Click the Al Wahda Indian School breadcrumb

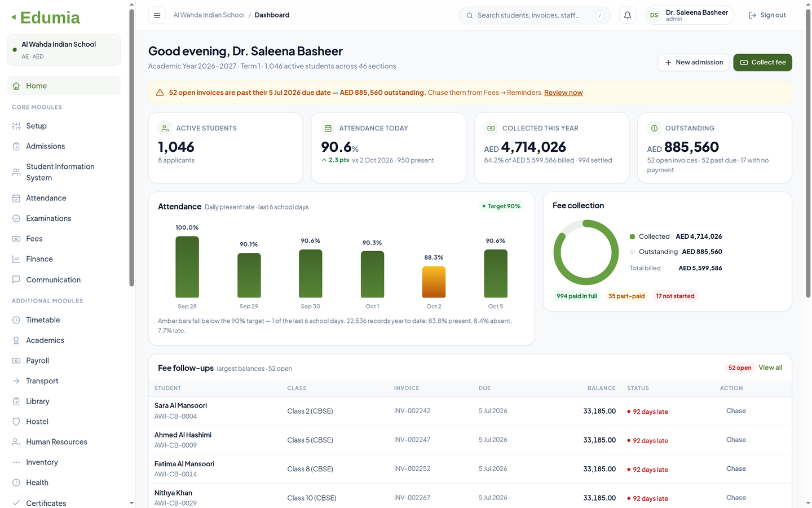[209, 15]
